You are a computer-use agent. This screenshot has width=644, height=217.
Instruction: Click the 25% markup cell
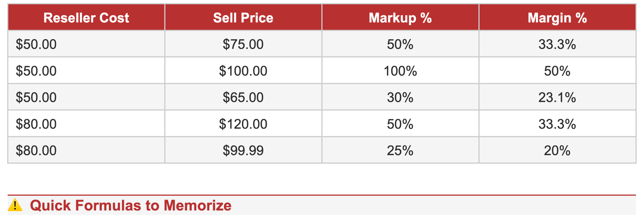pos(400,150)
